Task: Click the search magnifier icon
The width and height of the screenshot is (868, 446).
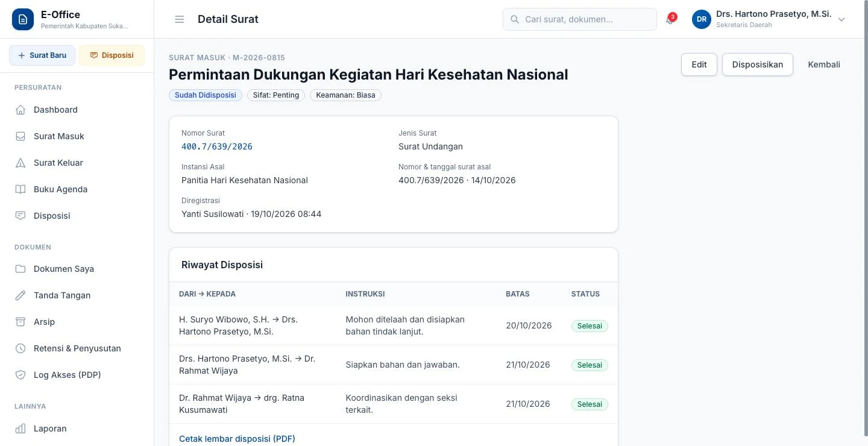Action: [515, 19]
